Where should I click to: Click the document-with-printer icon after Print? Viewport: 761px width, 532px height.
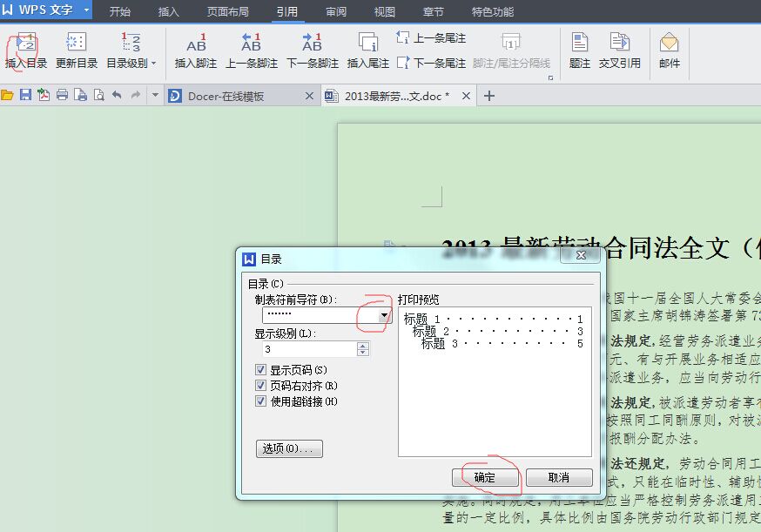pos(81,95)
